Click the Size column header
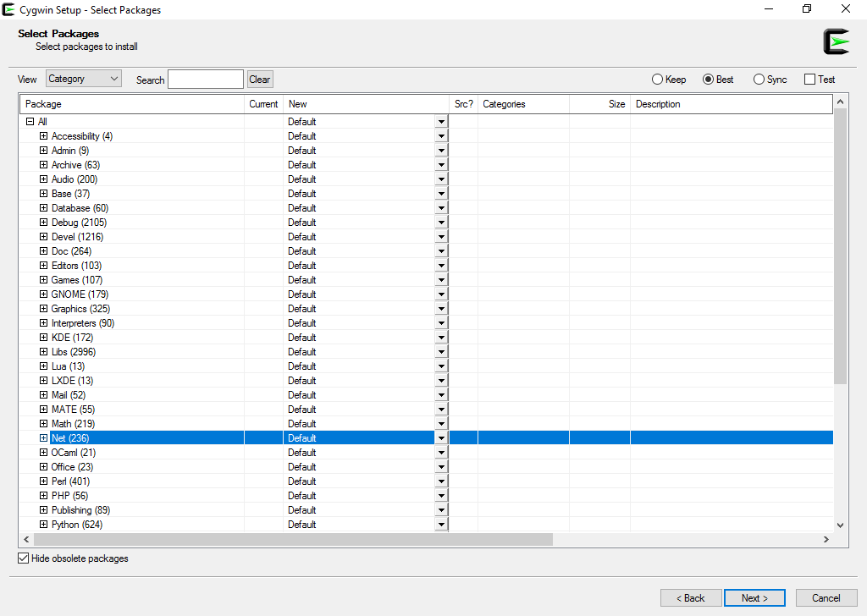The height and width of the screenshot is (616, 867). tap(600, 104)
